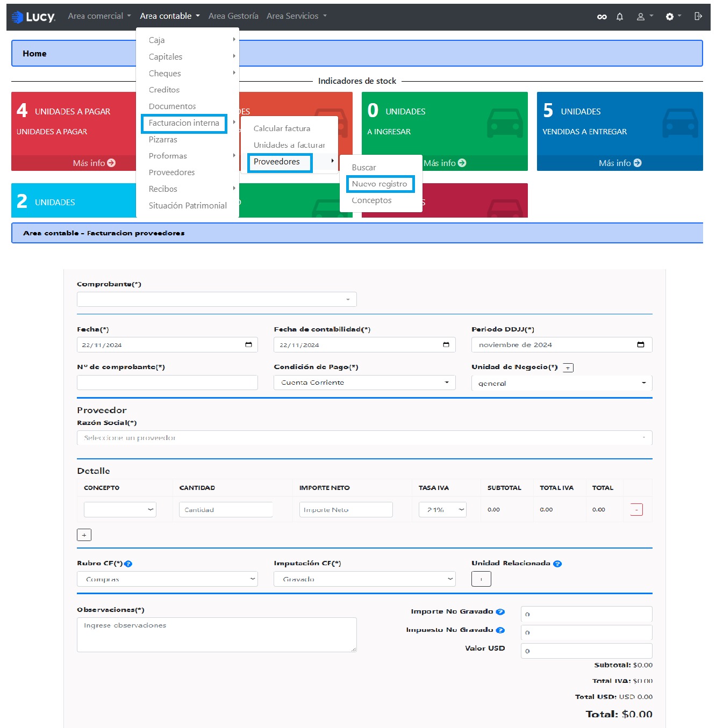Click arrow icon on Unidades a pagar card

pyautogui.click(x=111, y=163)
